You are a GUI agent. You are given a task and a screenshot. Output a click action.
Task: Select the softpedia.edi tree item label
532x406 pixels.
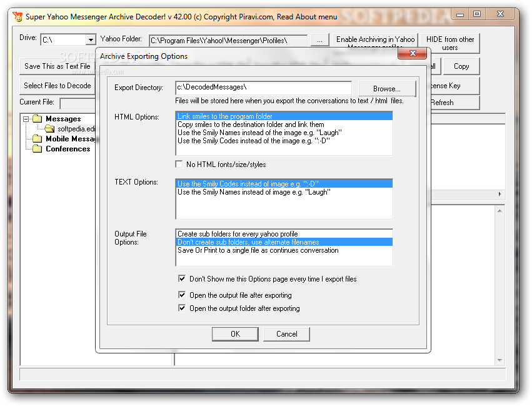tap(76, 129)
